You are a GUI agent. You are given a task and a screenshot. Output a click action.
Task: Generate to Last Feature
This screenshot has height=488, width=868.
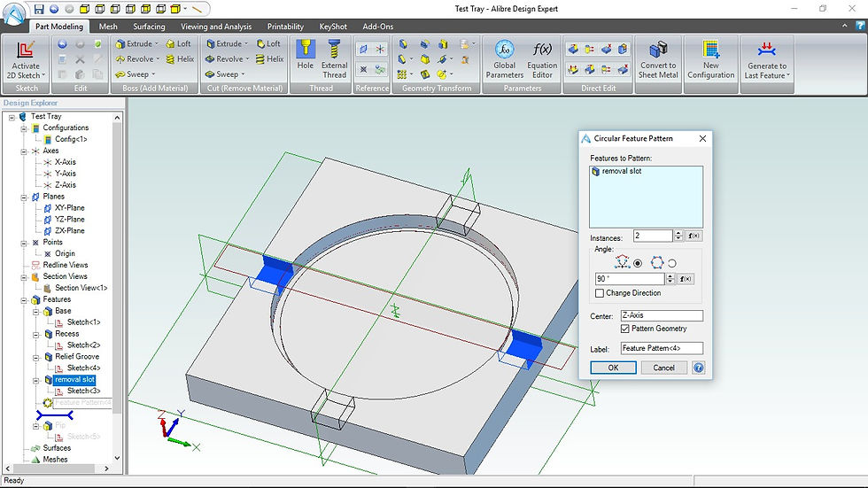pyautogui.click(x=767, y=58)
